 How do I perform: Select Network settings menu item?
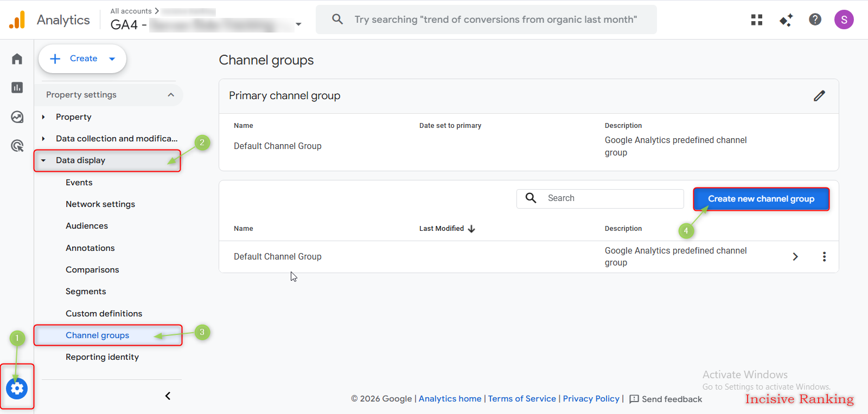100,204
